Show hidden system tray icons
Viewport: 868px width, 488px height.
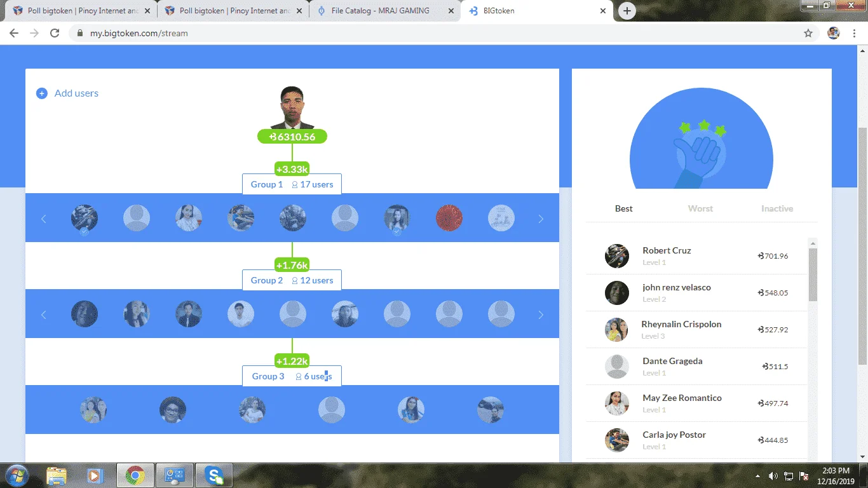[757, 476]
